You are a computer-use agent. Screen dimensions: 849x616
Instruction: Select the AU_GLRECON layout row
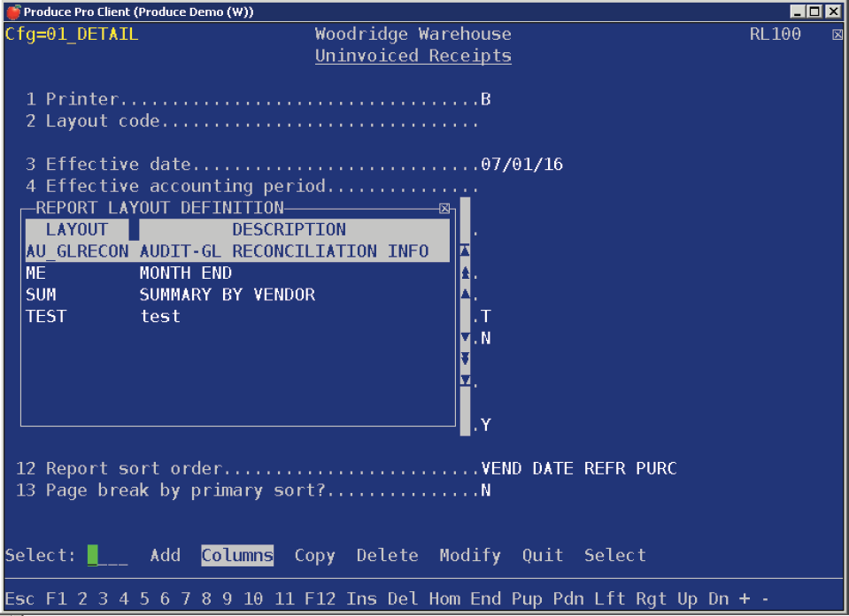[237, 251]
